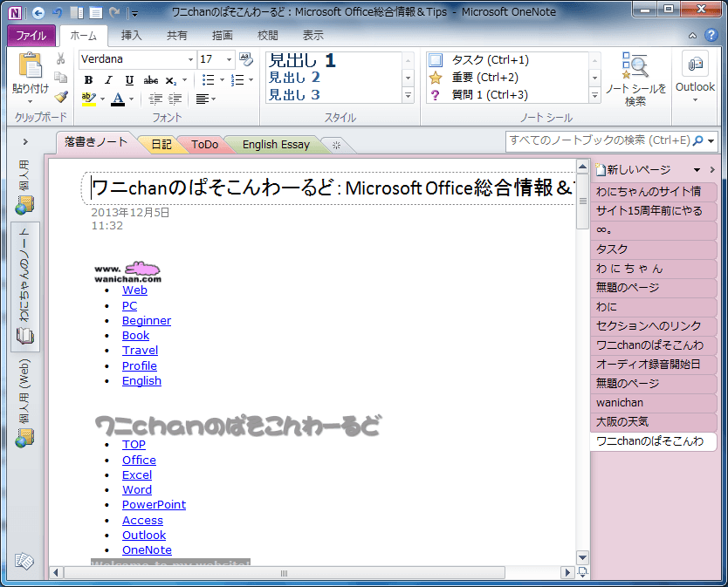Apply bulleted list
This screenshot has width=728, height=587.
click(x=208, y=80)
